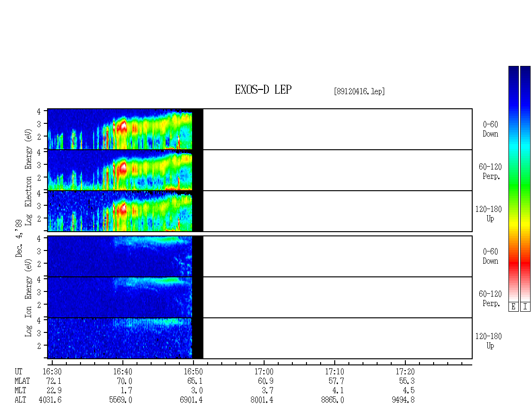Viewport: 532px width, 412px height.
Task: Click the ALT value 9494.8
Action: [x=403, y=400]
